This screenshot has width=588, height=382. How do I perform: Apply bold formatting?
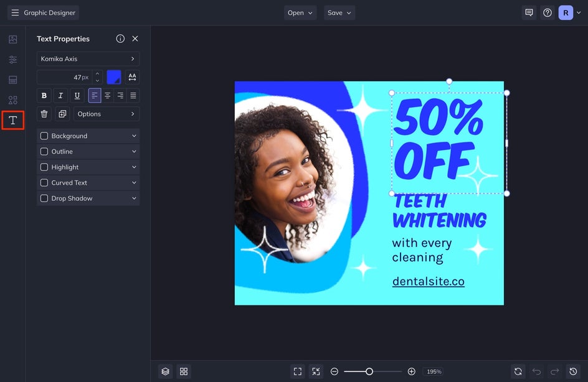(44, 96)
